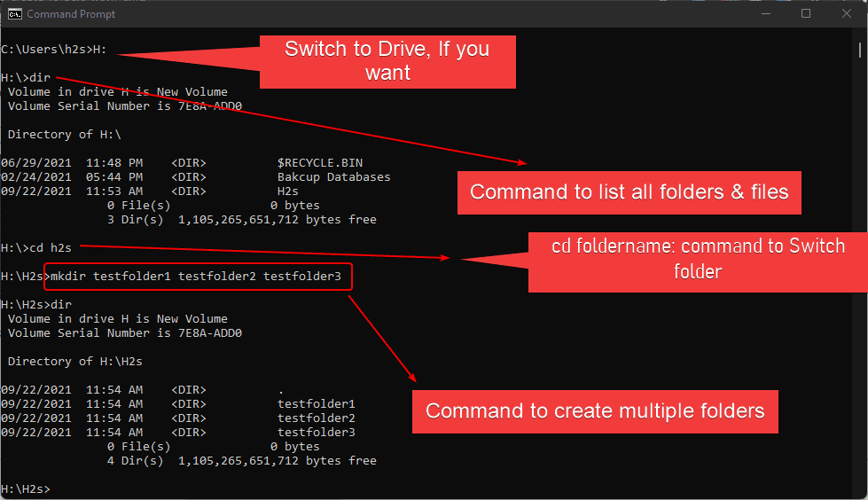Click the 'H:\H2s>dir' command line
The image size is (868, 500).
tap(36, 305)
